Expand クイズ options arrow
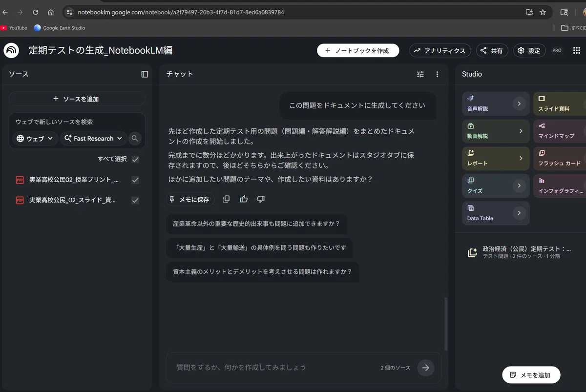Viewport: 586px width, 392px height. click(x=519, y=186)
